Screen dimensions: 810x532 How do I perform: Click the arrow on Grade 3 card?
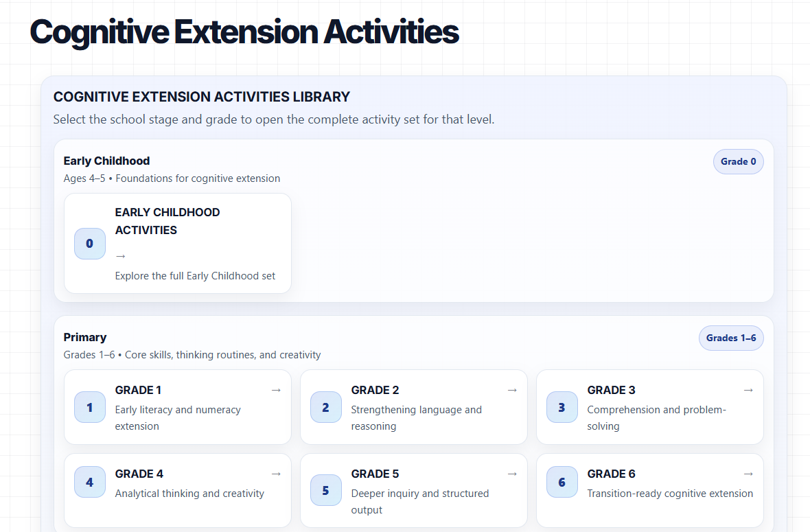[x=748, y=390]
